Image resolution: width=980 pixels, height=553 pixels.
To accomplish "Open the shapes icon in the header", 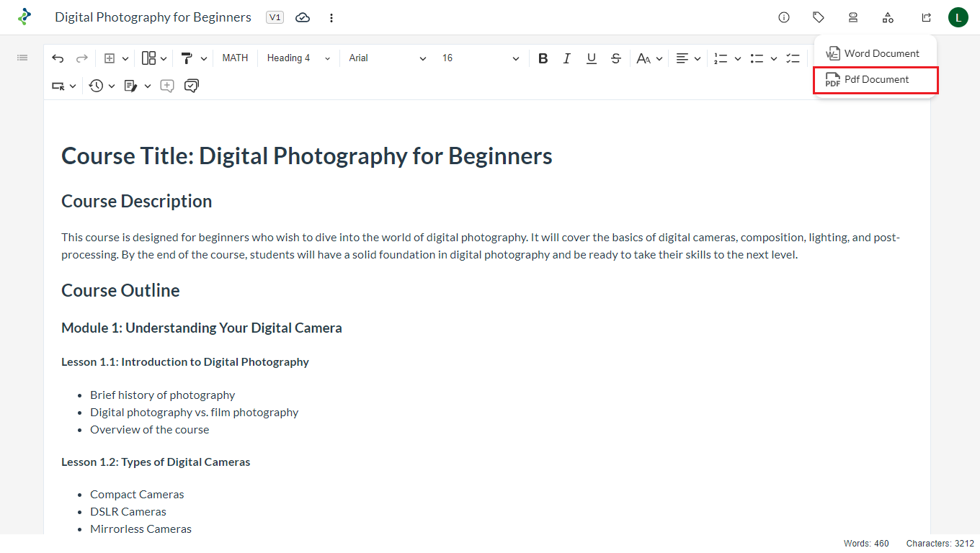I will coord(888,17).
